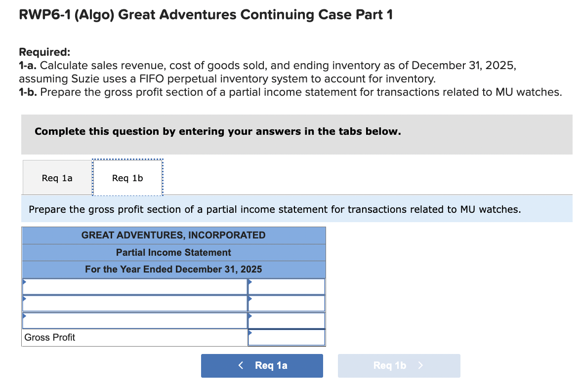Click the Req 1a navigation button
This screenshot has height=392, width=580.
click(262, 365)
